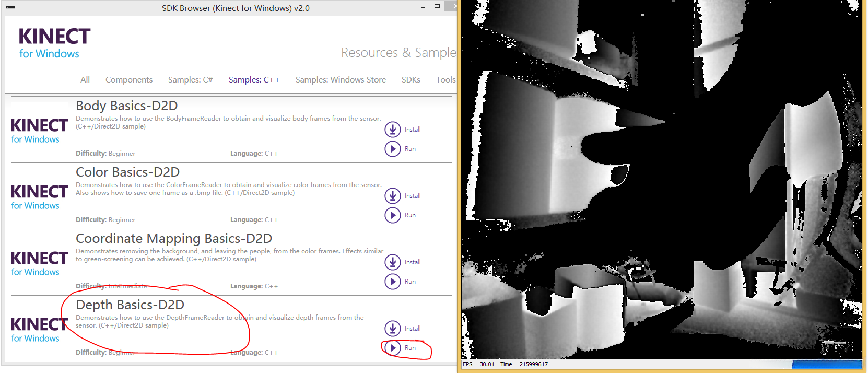Select the Color Basics-D2D title
This screenshot has height=373, width=868.
coord(128,172)
